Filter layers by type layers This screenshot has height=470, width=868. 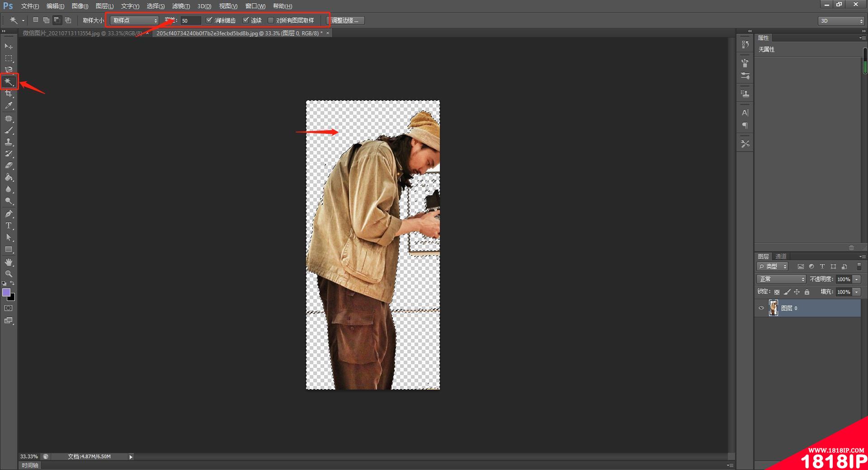pos(822,267)
